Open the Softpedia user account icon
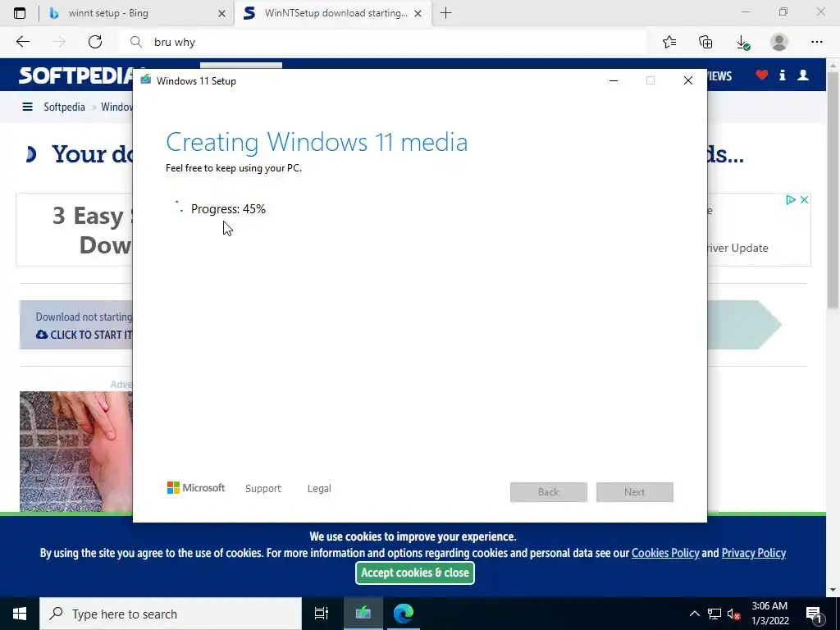This screenshot has width=840, height=630. (803, 75)
